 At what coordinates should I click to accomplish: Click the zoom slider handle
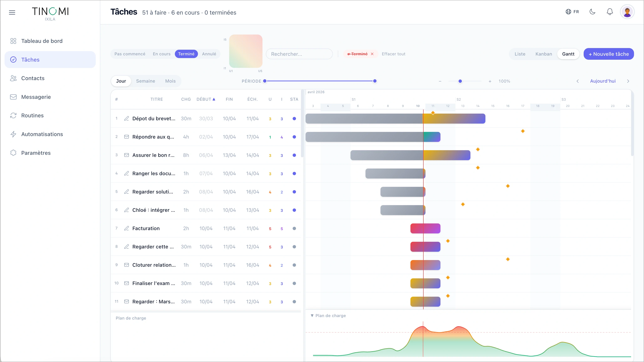[x=460, y=81]
